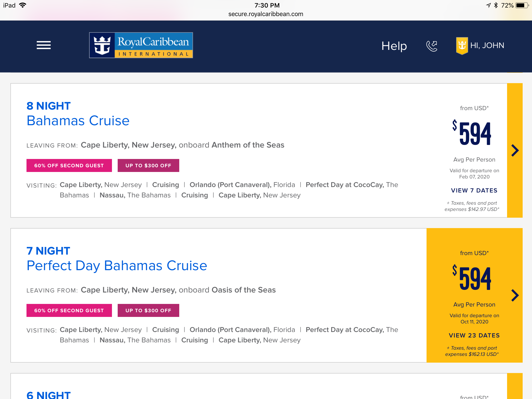Expand the 8 Night Bahamas Cruise chevron
Viewport: 532px width, 399px height.
click(x=515, y=150)
